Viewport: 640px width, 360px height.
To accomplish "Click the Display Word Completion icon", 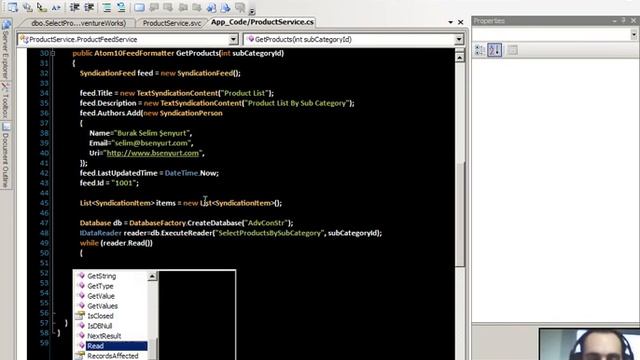I will pyautogui.click(x=56, y=7).
